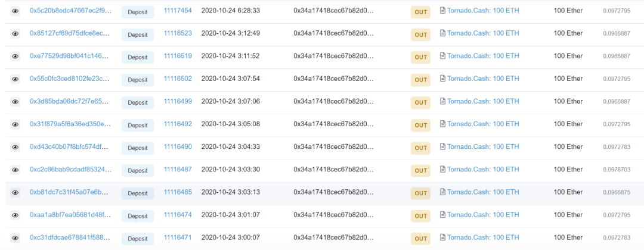The height and width of the screenshot is (250, 644).
Task: Click eye icon next to 0xc2c66bab9cdadf85324
Action: point(15,170)
